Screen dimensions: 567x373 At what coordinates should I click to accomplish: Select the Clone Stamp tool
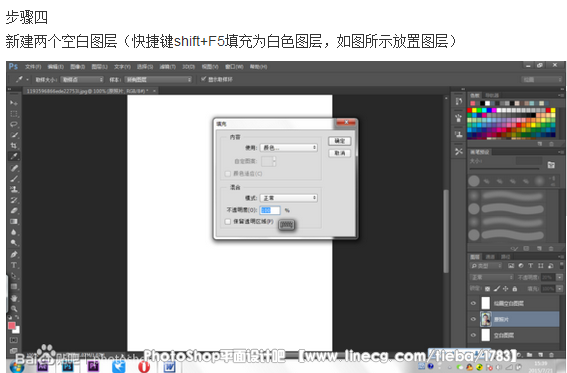(14, 189)
